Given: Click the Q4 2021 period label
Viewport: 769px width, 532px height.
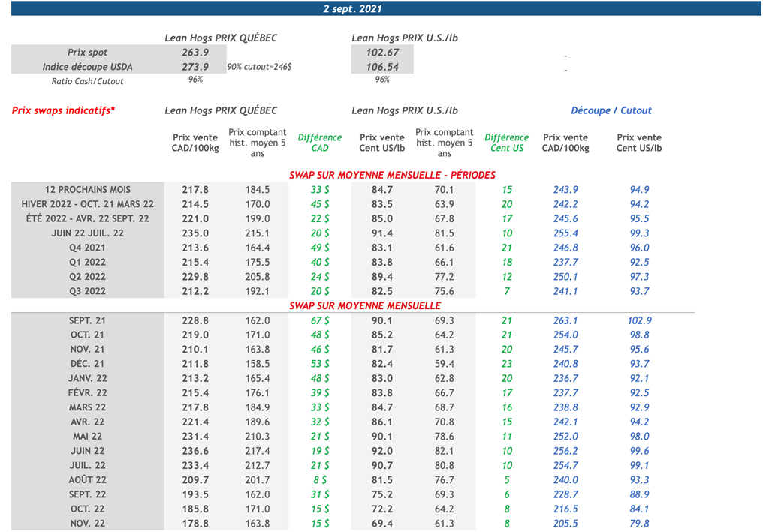Looking at the screenshot, I should (87, 248).
